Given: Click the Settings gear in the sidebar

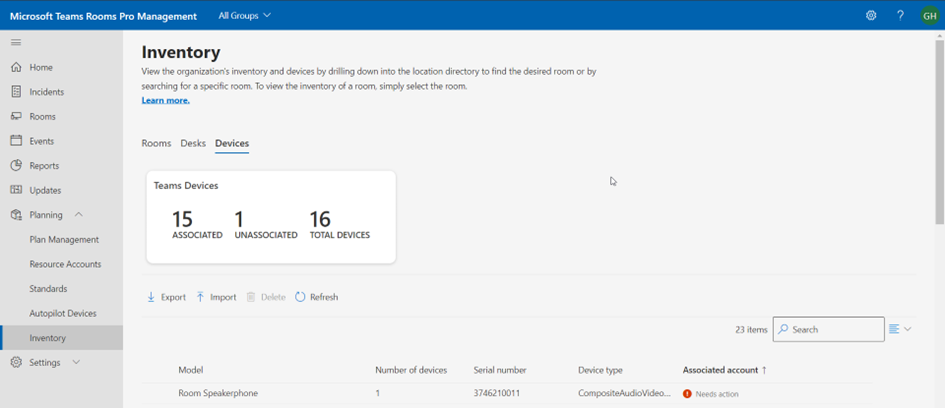Looking at the screenshot, I should (16, 363).
